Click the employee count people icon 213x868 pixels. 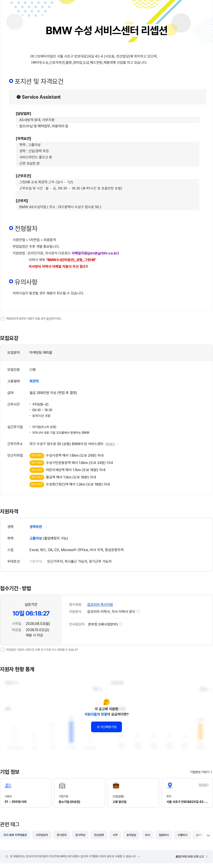coord(8,786)
